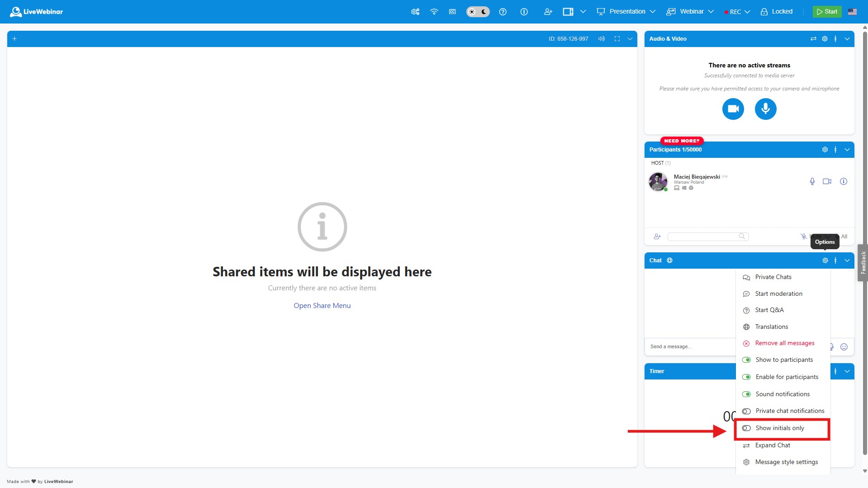Click the Send a message input
Image resolution: width=868 pixels, height=488 pixels.
pyautogui.click(x=691, y=347)
